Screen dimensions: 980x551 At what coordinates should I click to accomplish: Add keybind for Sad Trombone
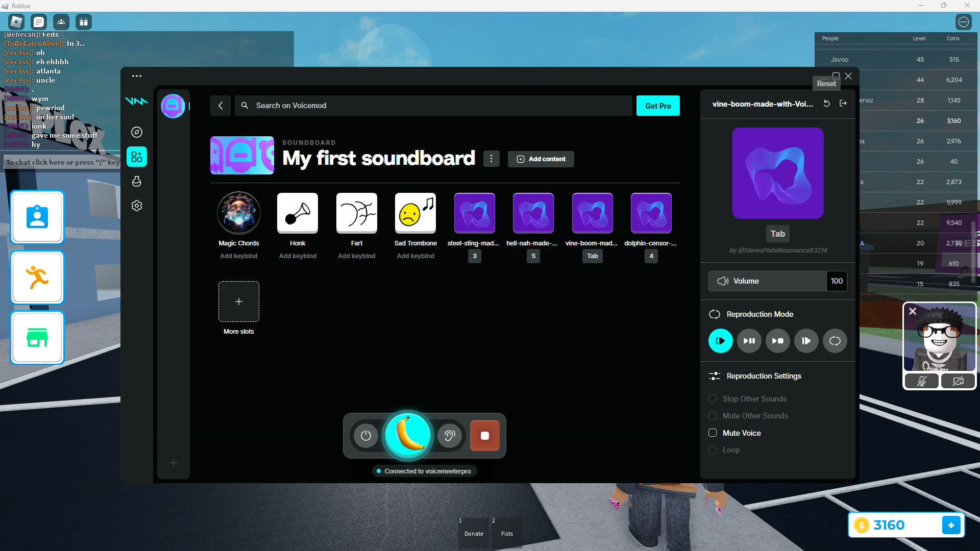(x=415, y=256)
